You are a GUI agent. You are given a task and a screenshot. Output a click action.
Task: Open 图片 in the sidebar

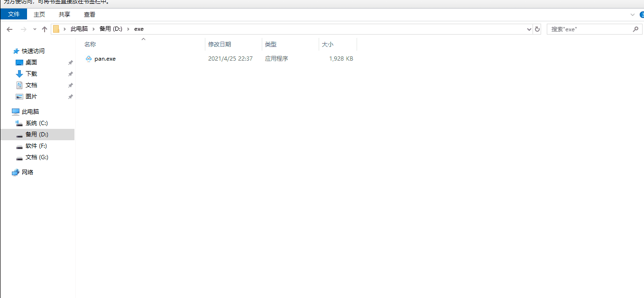pyautogui.click(x=31, y=97)
